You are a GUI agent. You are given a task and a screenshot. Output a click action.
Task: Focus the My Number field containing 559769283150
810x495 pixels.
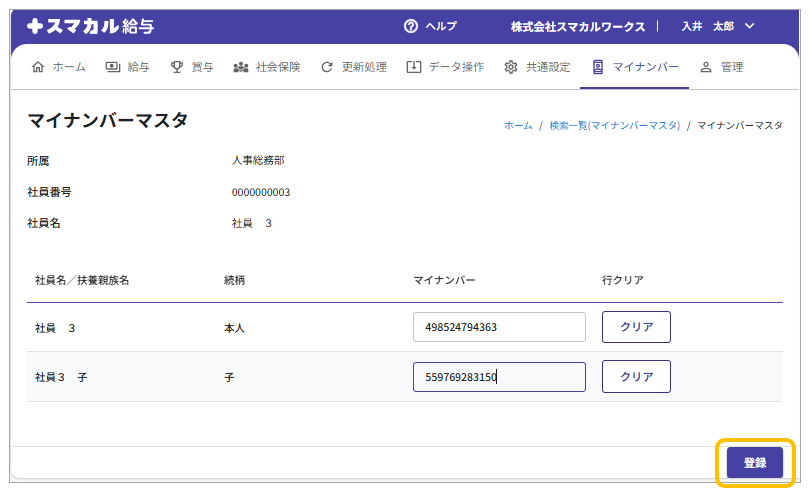click(499, 377)
